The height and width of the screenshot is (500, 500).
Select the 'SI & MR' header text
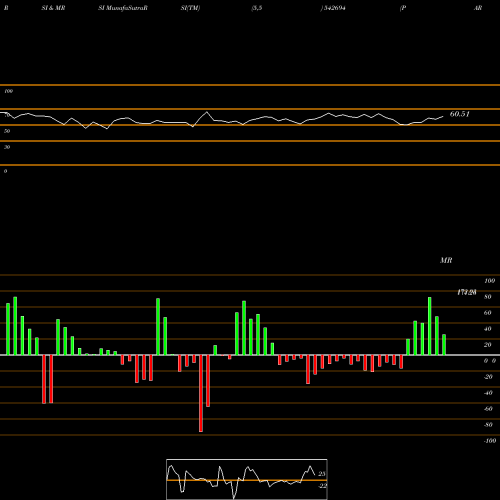coord(53,8)
